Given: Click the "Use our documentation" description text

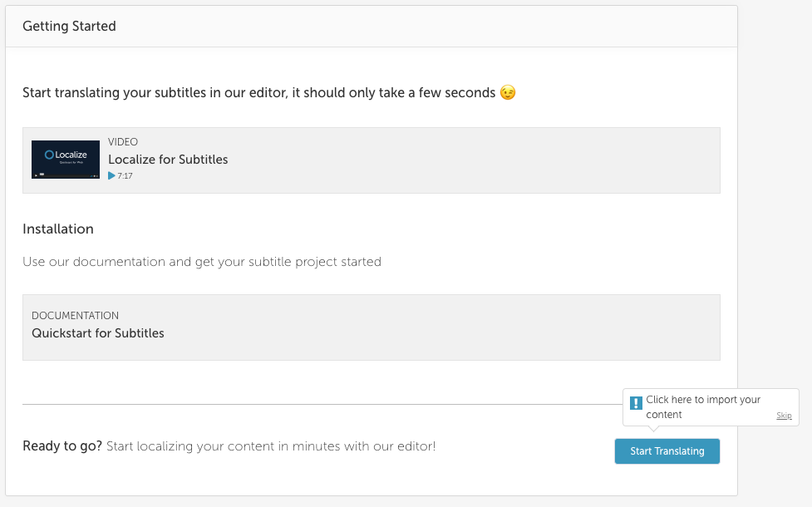Looking at the screenshot, I should [201, 262].
